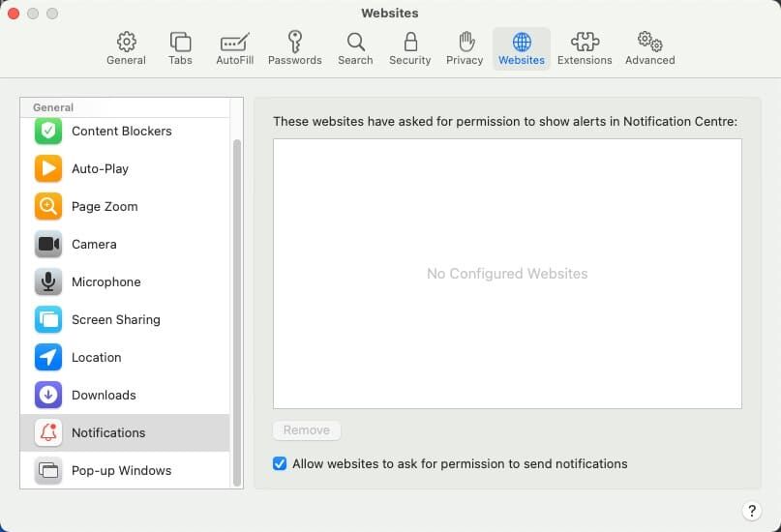This screenshot has width=781, height=532.
Task: Open Camera website settings
Action: click(94, 245)
